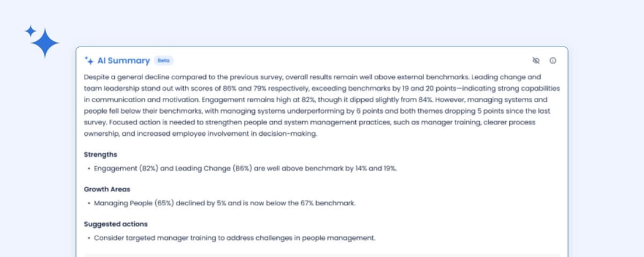This screenshot has height=257, width=644.
Task: Click the bullet dot before Consider targeted
Action: click(x=89, y=238)
